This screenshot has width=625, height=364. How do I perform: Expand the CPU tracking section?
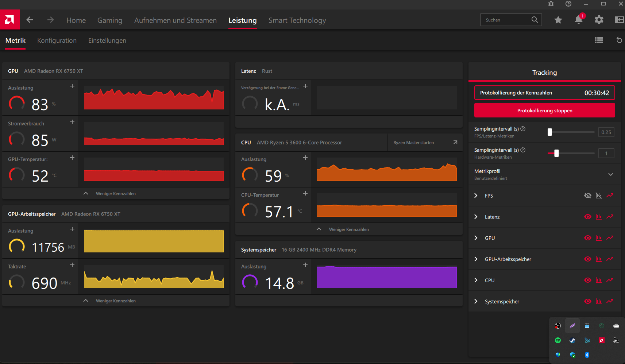(x=476, y=280)
